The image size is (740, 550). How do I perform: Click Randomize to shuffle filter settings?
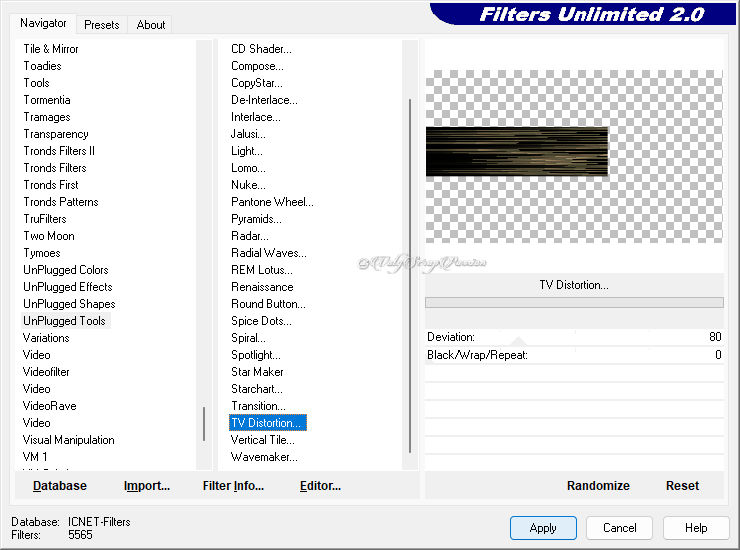point(598,486)
